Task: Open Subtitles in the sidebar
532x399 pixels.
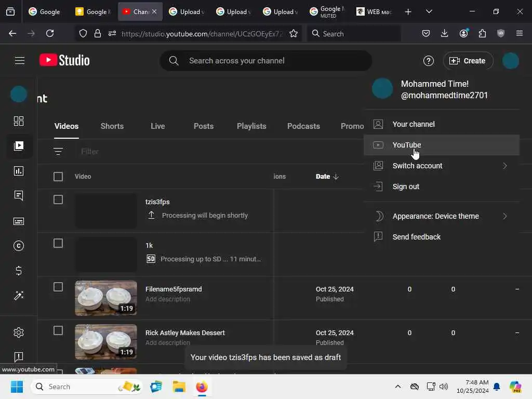Action: (19, 221)
